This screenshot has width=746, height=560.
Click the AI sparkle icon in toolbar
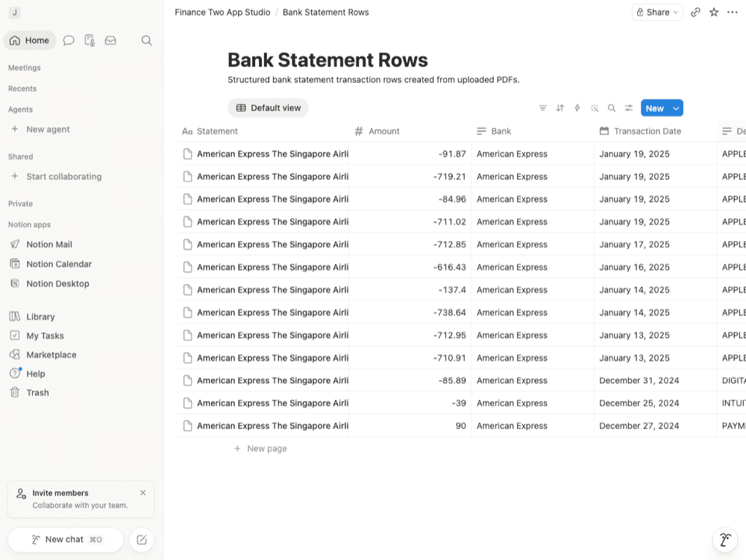tap(595, 108)
